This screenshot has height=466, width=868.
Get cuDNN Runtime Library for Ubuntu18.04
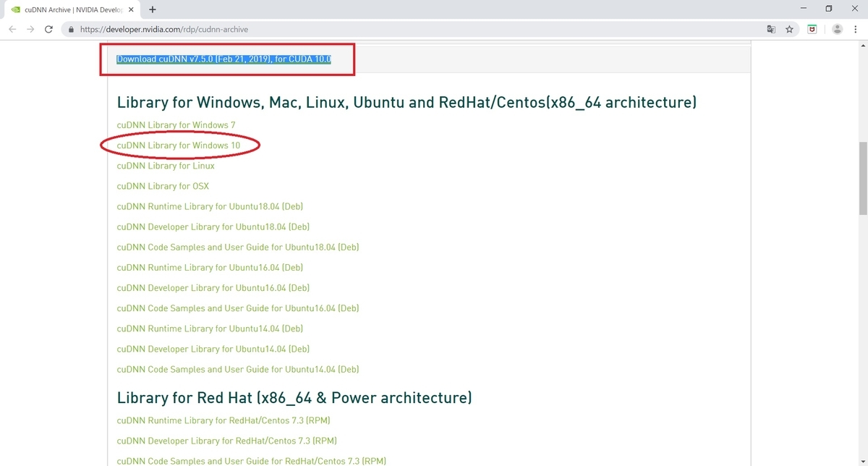pyautogui.click(x=210, y=206)
